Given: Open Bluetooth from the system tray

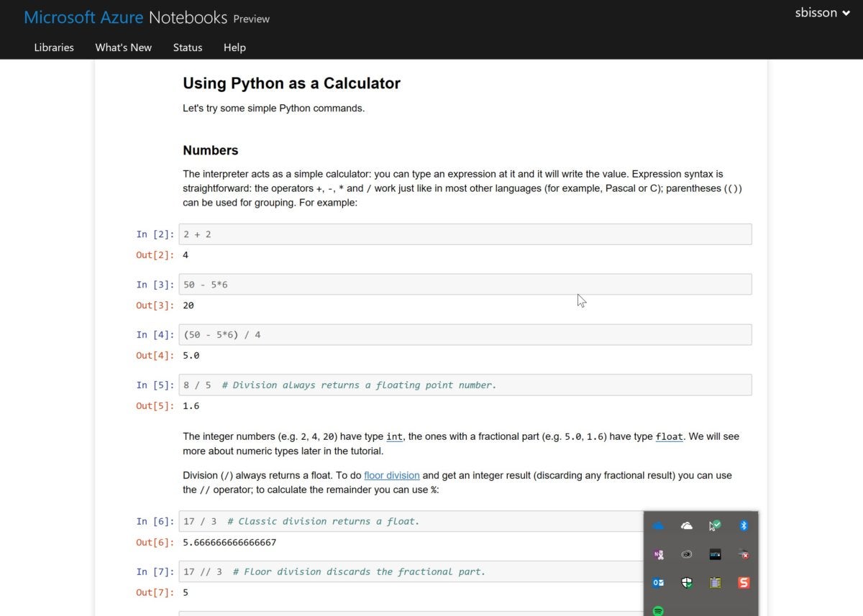Looking at the screenshot, I should (744, 526).
